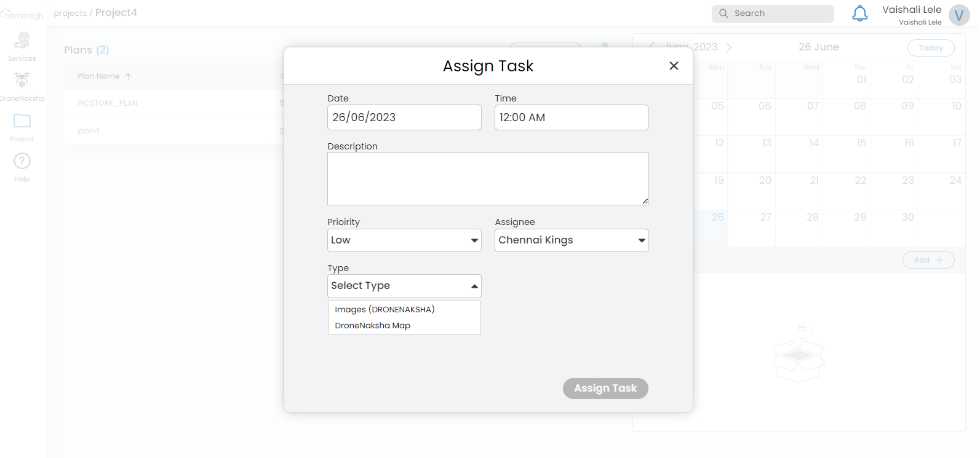This screenshot has height=458, width=980.
Task: Open the DroneNaksha drone icon
Action: click(22, 81)
